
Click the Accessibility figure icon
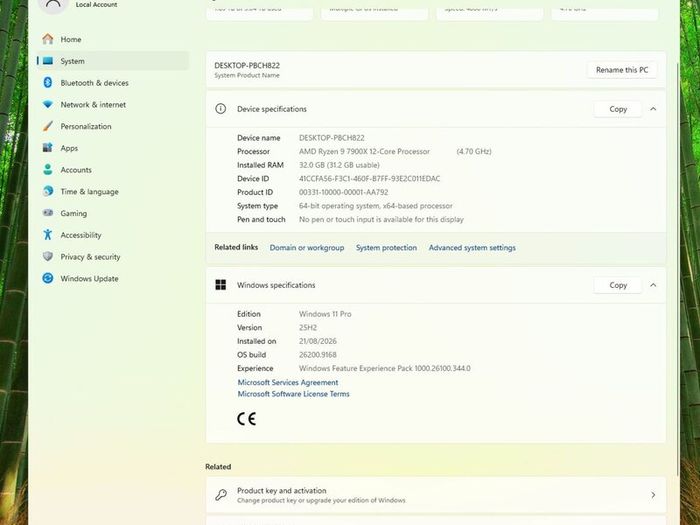(48, 235)
